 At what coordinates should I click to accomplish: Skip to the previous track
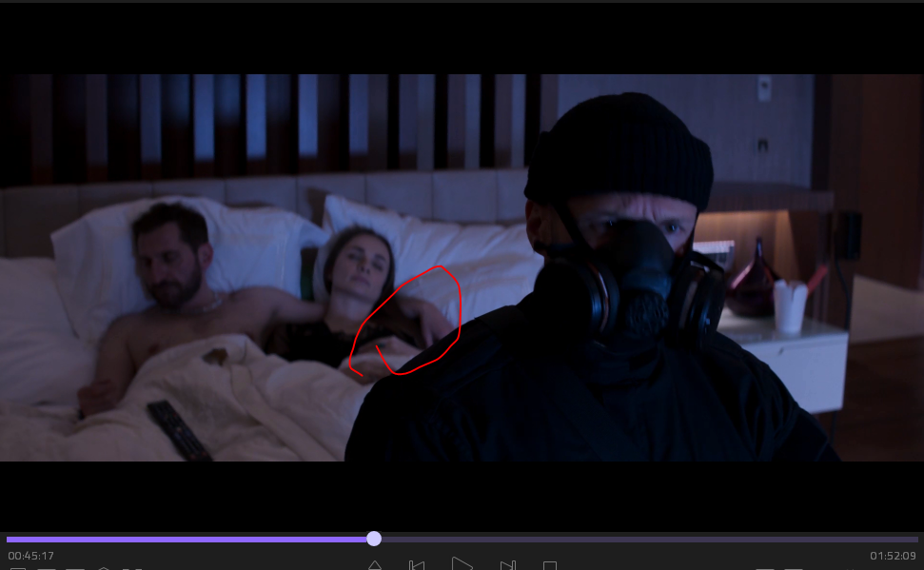416,565
